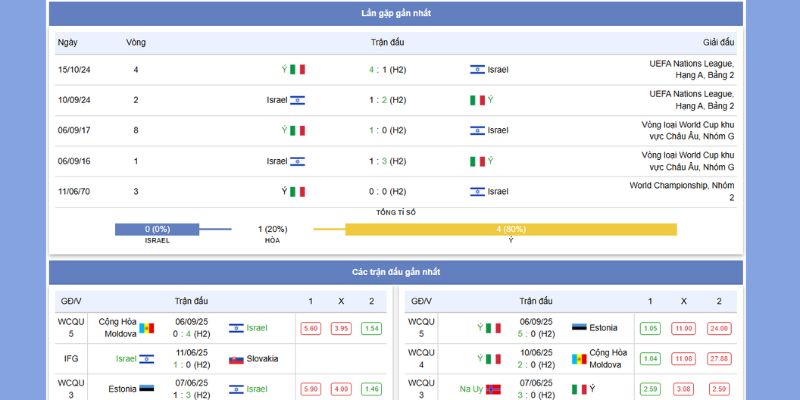Click Moldova flag in the Israel matches table

click(146, 328)
